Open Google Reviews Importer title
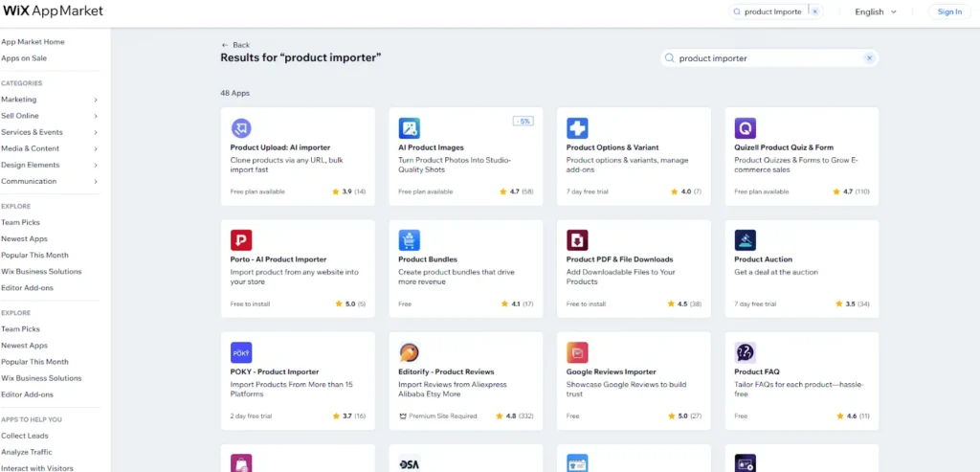980x472 pixels. (612, 371)
